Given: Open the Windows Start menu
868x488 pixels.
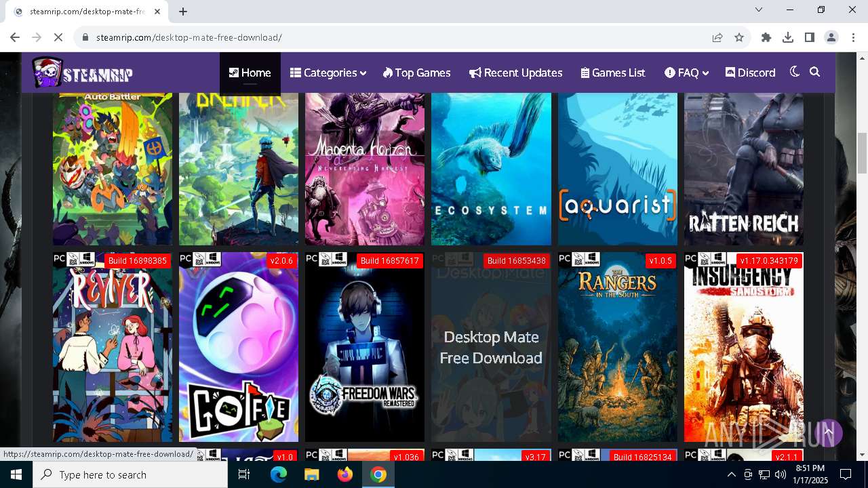Looking at the screenshot, I should point(16,474).
